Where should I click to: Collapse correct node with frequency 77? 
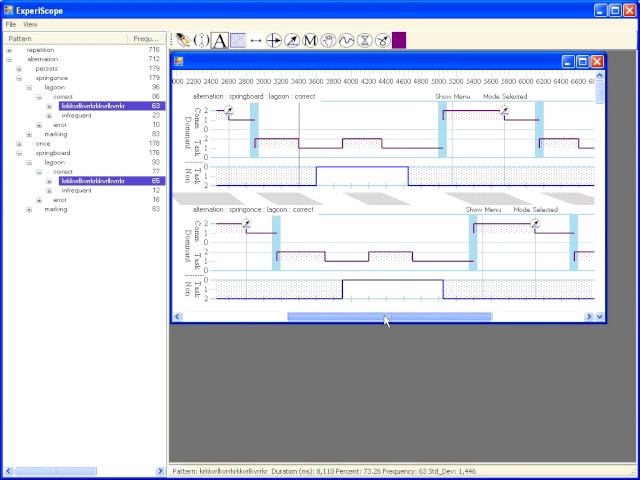(x=39, y=172)
